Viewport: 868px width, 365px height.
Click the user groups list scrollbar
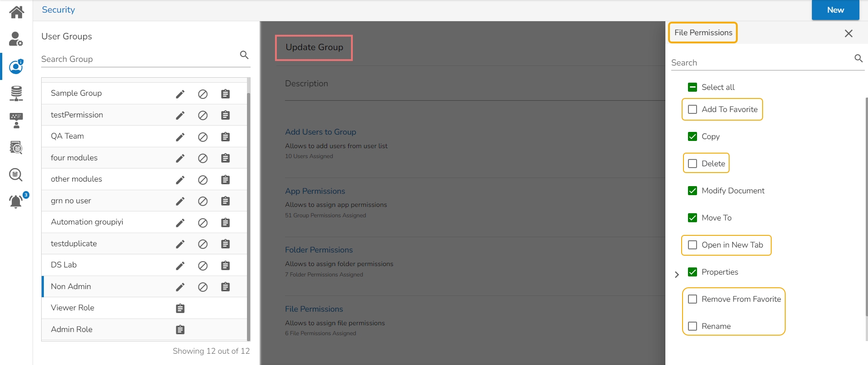[249, 217]
